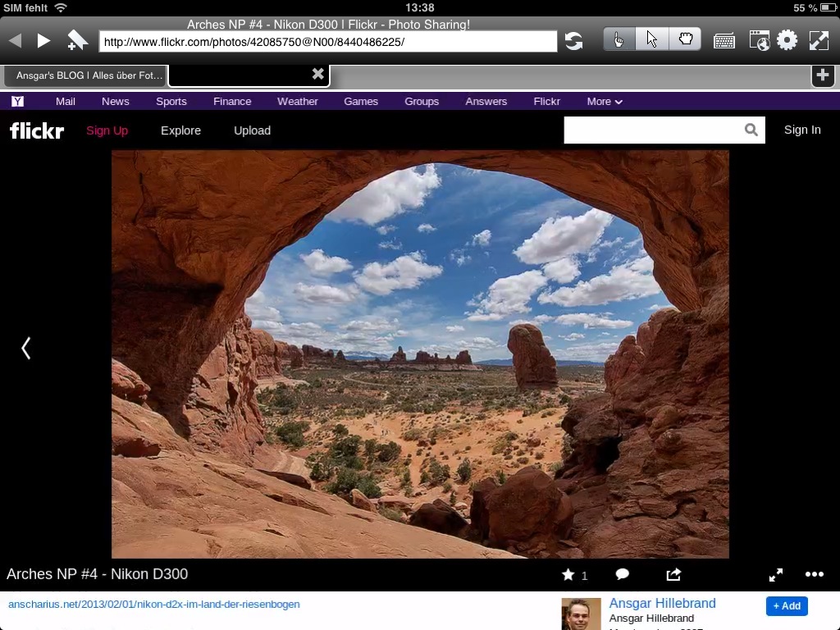
Task: Switch to finger touch pointer mode
Action: (x=619, y=39)
